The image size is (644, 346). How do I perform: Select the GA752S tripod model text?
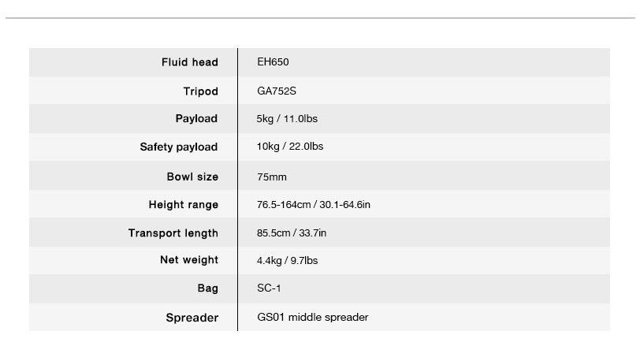tap(277, 91)
